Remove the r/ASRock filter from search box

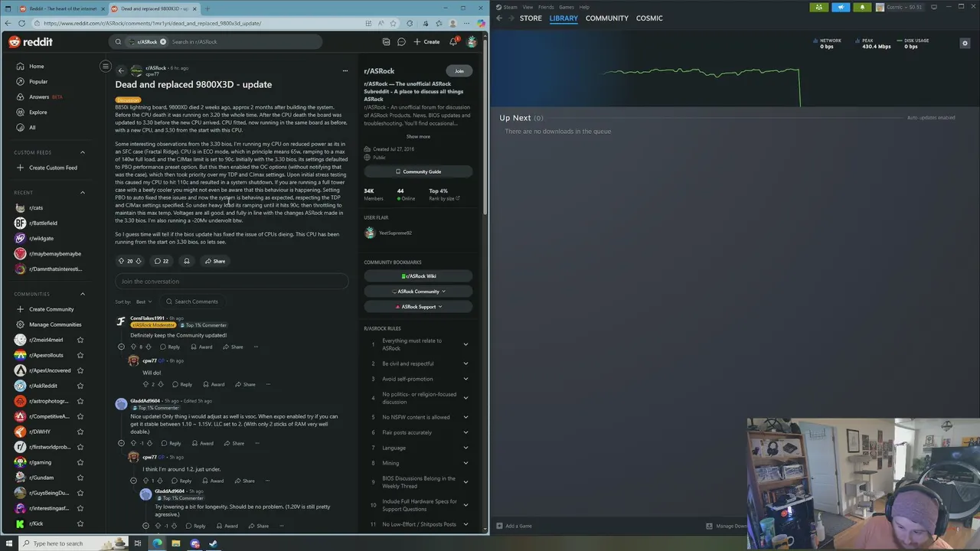162,42
